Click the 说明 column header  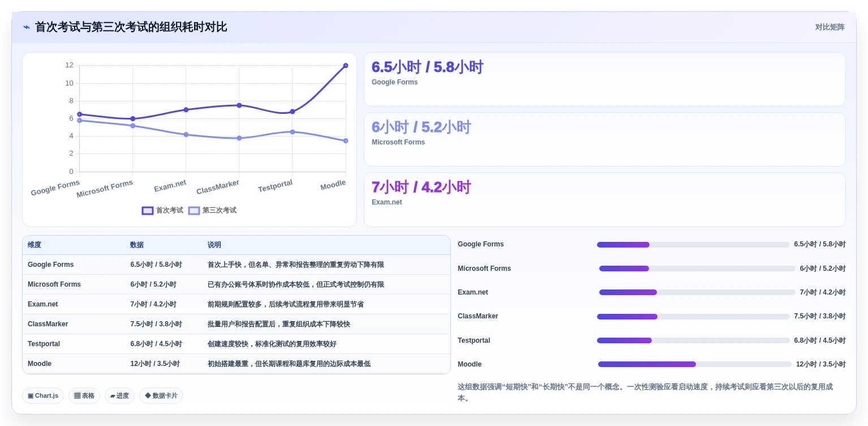214,245
